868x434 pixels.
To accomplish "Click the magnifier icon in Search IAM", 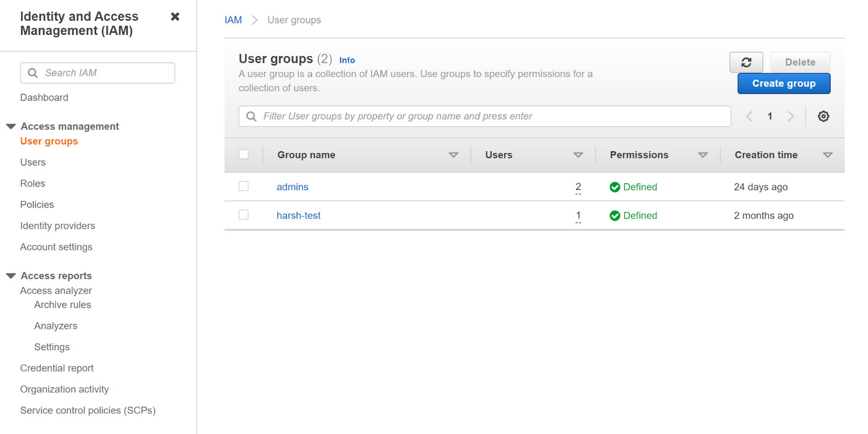I will (x=33, y=73).
